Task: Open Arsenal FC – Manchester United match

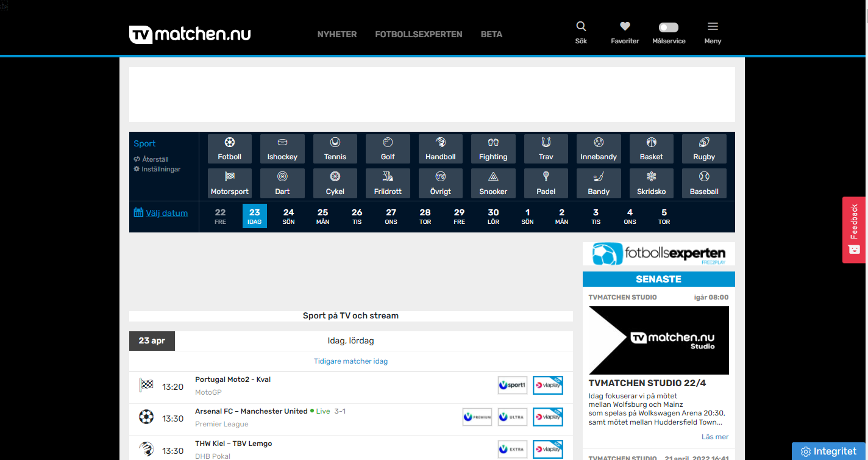Action: (x=251, y=411)
